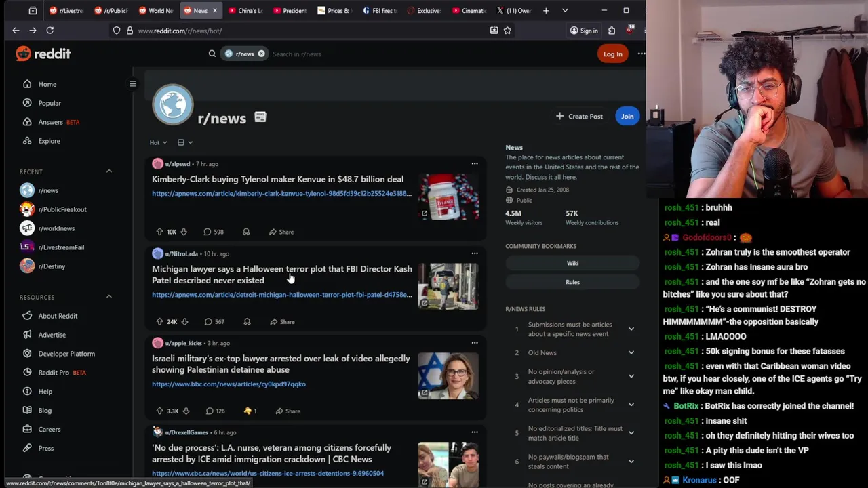
Task: Expand rule 4 about politics articles
Action: pos(631,405)
